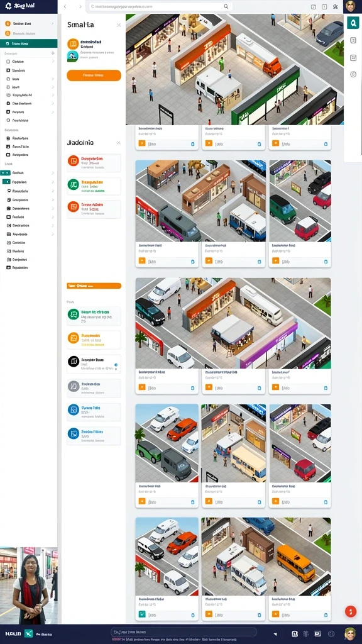Close the Jladoinio panel
The image size is (362, 644).
(x=119, y=143)
